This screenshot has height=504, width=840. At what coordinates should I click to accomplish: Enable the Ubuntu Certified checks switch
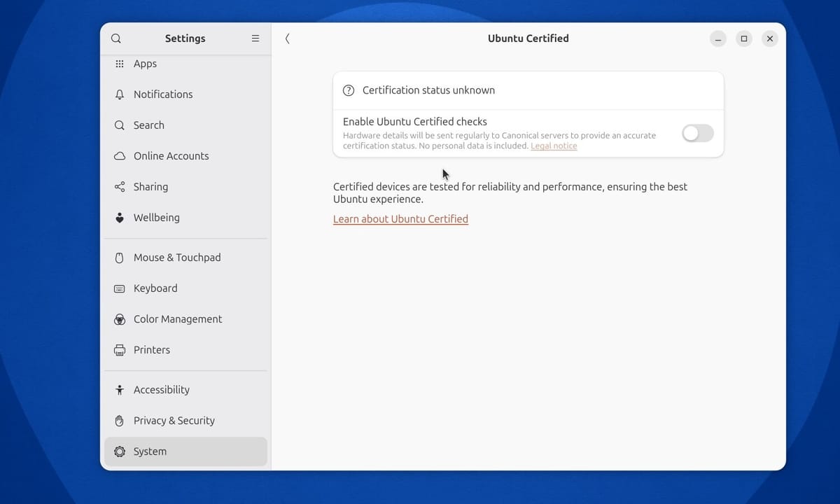(x=698, y=133)
